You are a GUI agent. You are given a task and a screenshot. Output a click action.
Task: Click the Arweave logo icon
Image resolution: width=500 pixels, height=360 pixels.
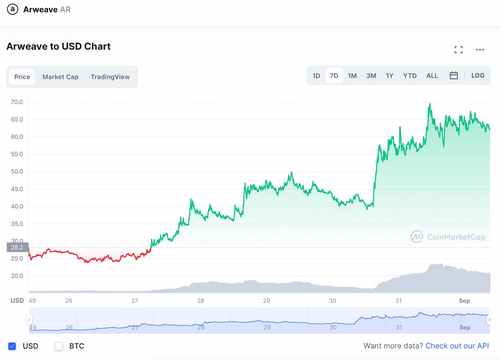click(x=13, y=9)
